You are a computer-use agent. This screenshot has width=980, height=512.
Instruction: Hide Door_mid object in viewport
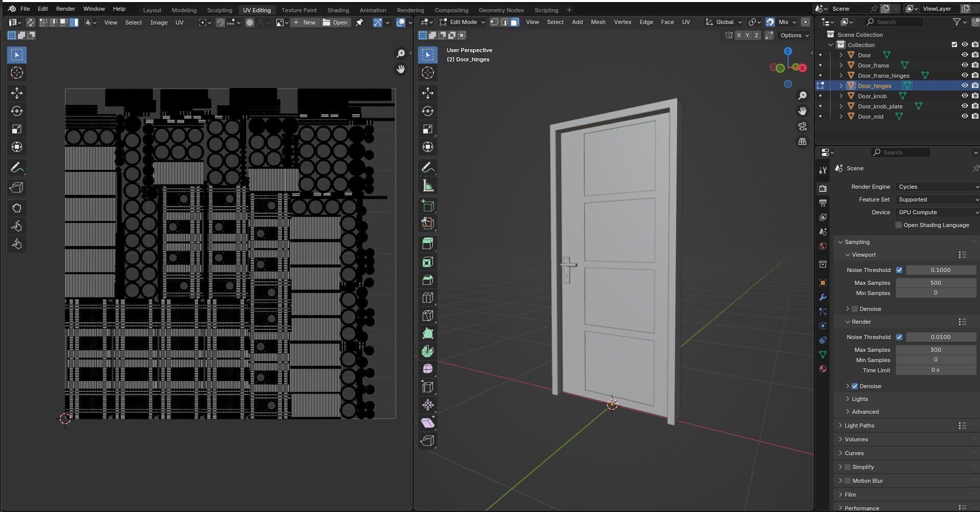[965, 117]
